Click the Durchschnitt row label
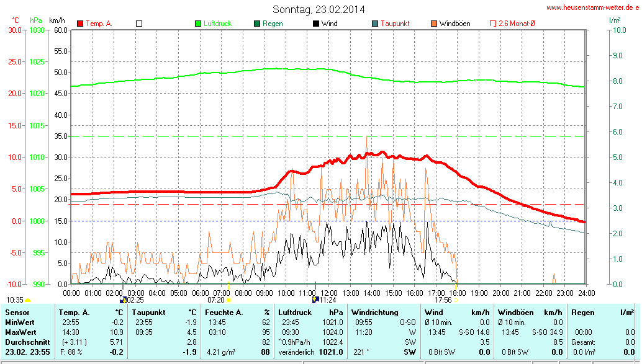This screenshot has height=364, width=642. coord(27,342)
